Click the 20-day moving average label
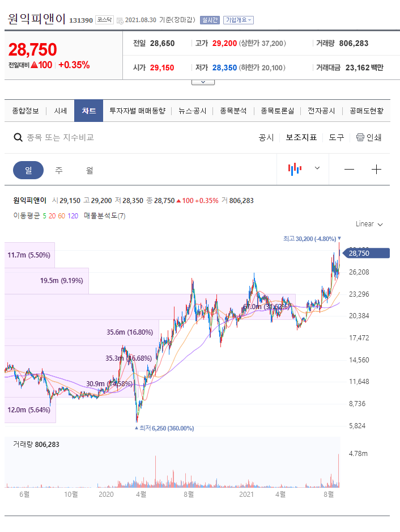This screenshot has width=400, height=532. 52,216
